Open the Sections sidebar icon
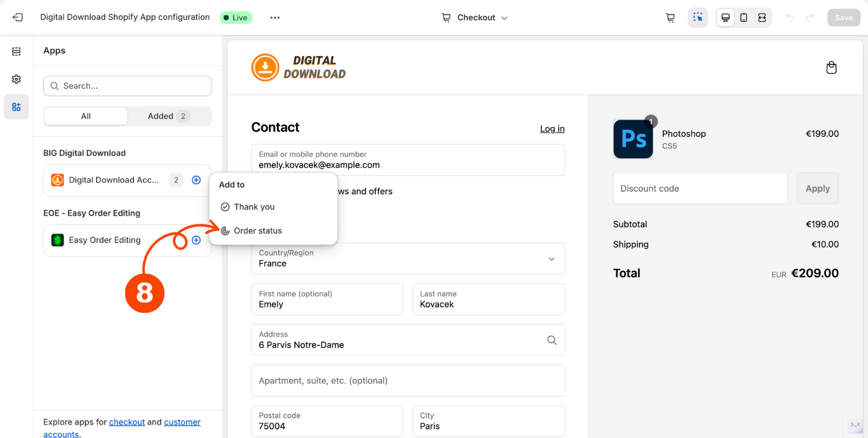 point(16,52)
